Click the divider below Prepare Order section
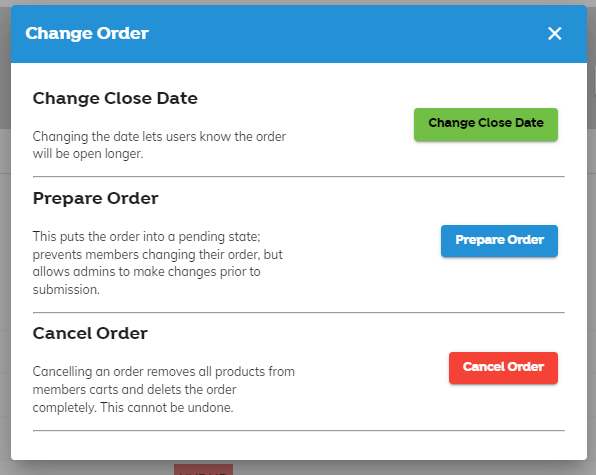This screenshot has width=596, height=475. coord(299,313)
